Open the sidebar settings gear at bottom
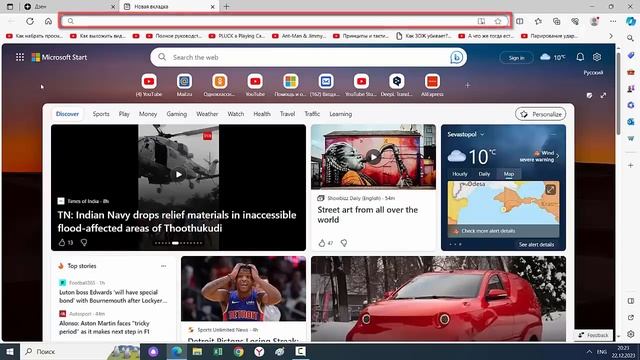The width and height of the screenshot is (640, 360). pyautogui.click(x=631, y=334)
